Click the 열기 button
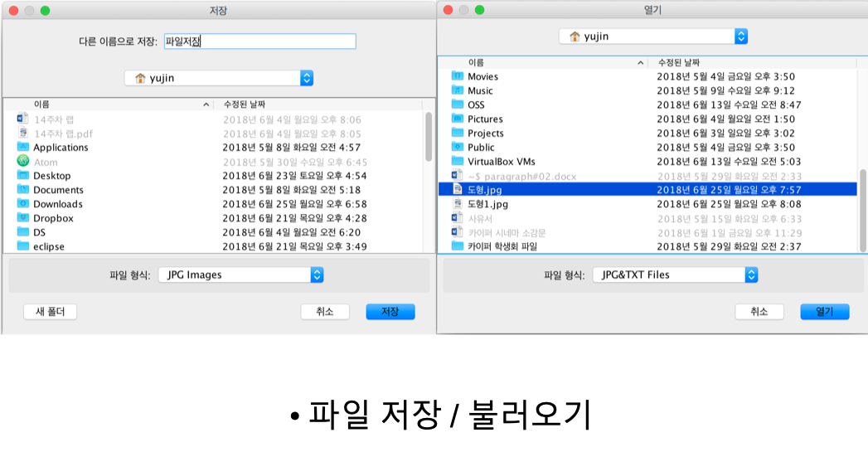868x452 pixels. click(x=824, y=312)
